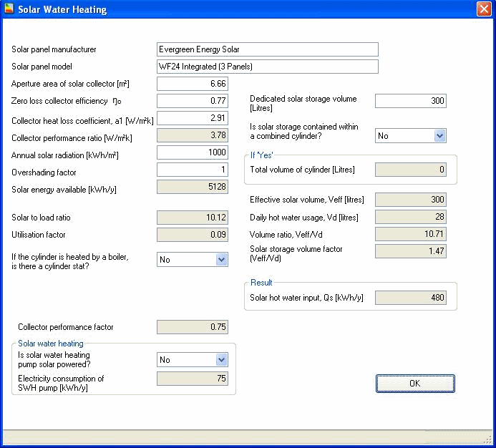Select the Solar energy available value 5128
This screenshot has width=496, height=448.
[x=193, y=187]
